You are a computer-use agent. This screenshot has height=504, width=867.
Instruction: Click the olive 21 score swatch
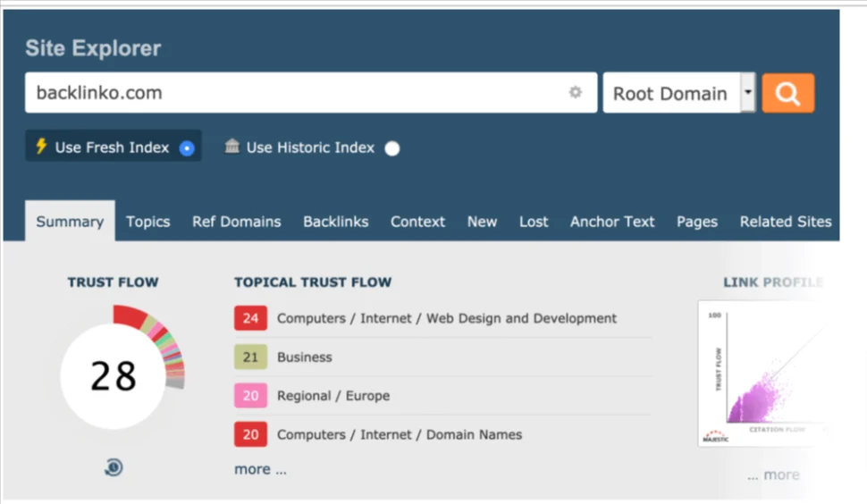click(x=250, y=357)
